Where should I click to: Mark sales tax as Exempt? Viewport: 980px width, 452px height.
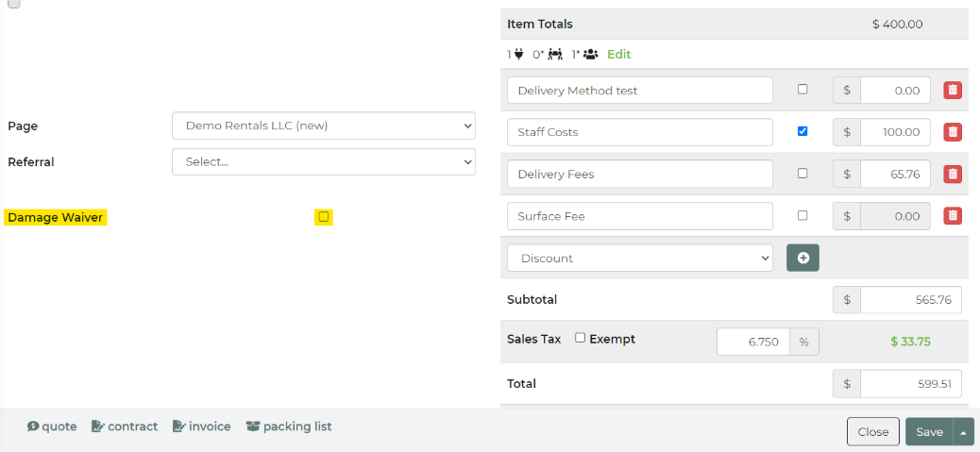click(580, 338)
